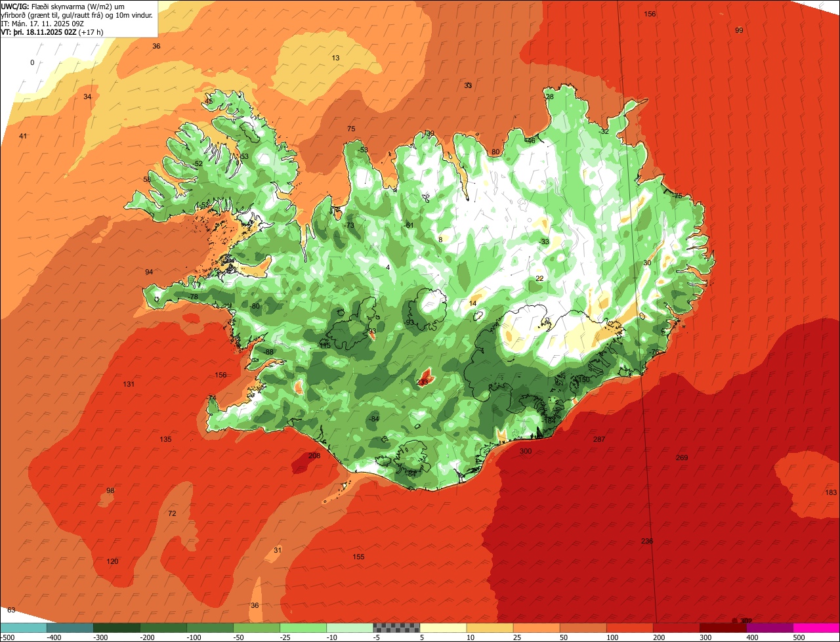Click the magenta legend swatch above 500

coord(816,628)
